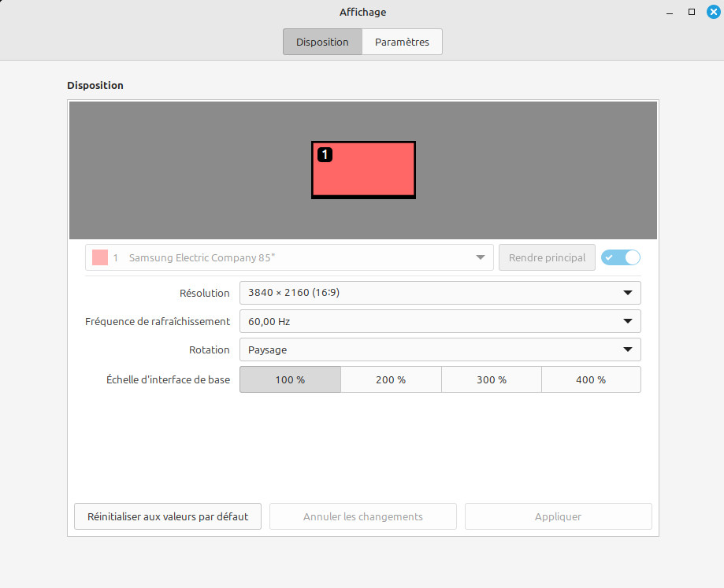This screenshot has height=588, width=724.
Task: Select the Disposition tab
Action: (322, 42)
